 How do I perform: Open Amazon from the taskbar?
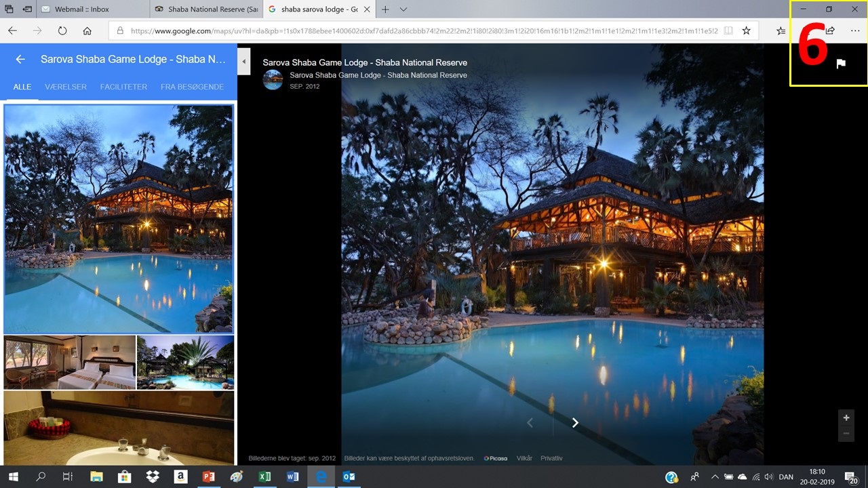180,477
